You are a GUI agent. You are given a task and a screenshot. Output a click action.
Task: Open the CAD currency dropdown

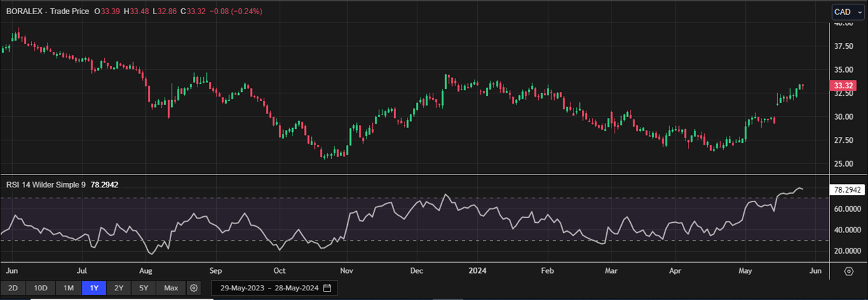[x=848, y=12]
